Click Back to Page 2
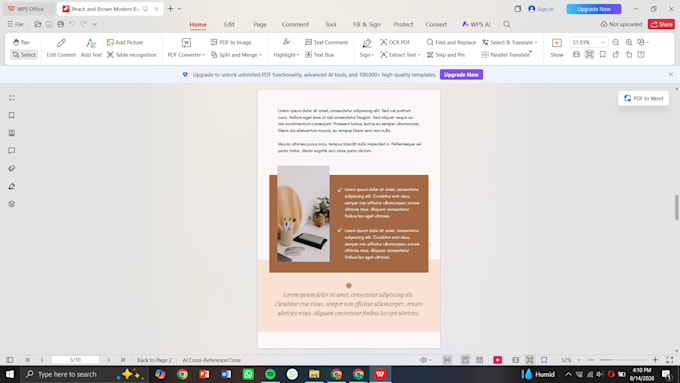The height and width of the screenshot is (383, 680). [154, 360]
